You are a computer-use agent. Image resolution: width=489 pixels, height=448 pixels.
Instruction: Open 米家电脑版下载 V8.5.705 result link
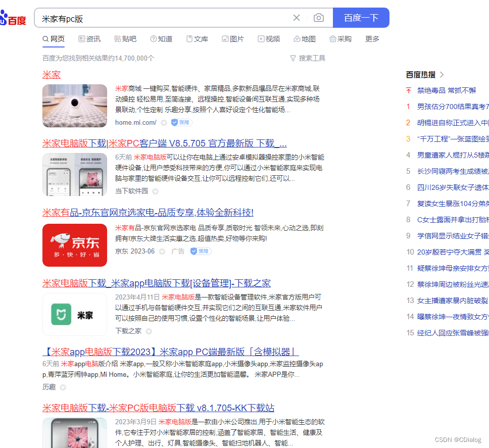(x=164, y=143)
